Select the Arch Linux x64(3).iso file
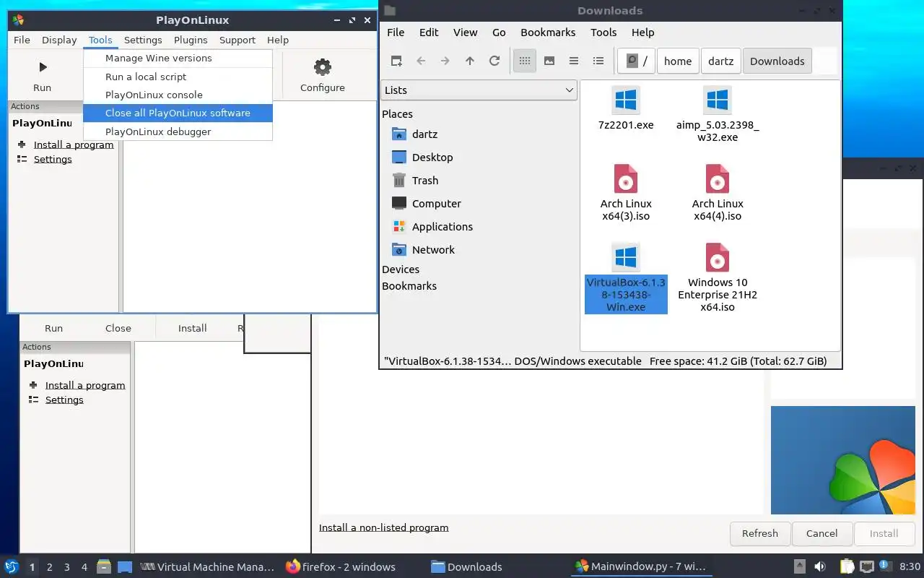Screen dimensions: 924x578 tap(626, 193)
